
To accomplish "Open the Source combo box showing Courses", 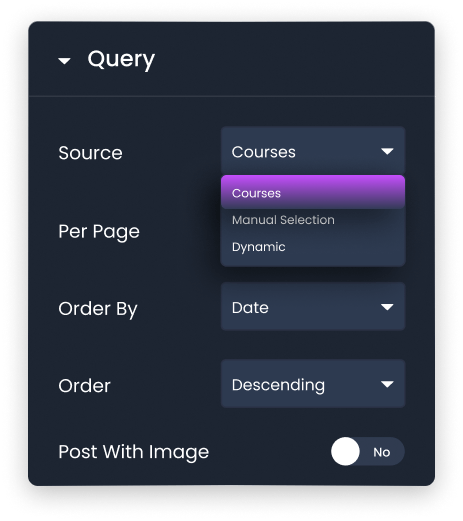I will pyautogui.click(x=313, y=151).
